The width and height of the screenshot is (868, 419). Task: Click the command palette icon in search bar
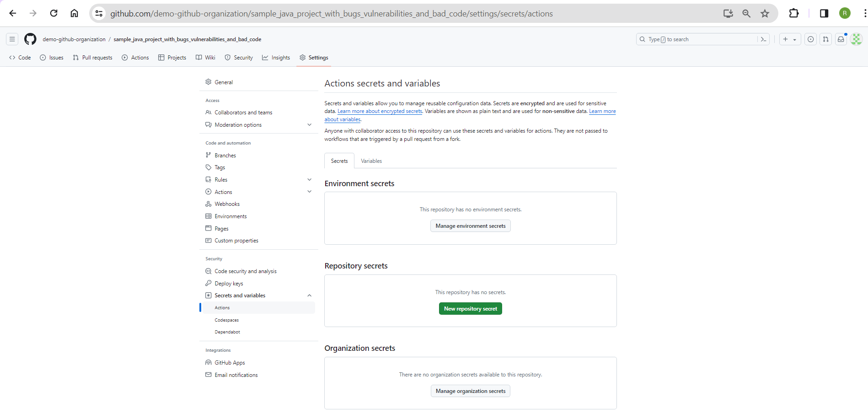763,39
